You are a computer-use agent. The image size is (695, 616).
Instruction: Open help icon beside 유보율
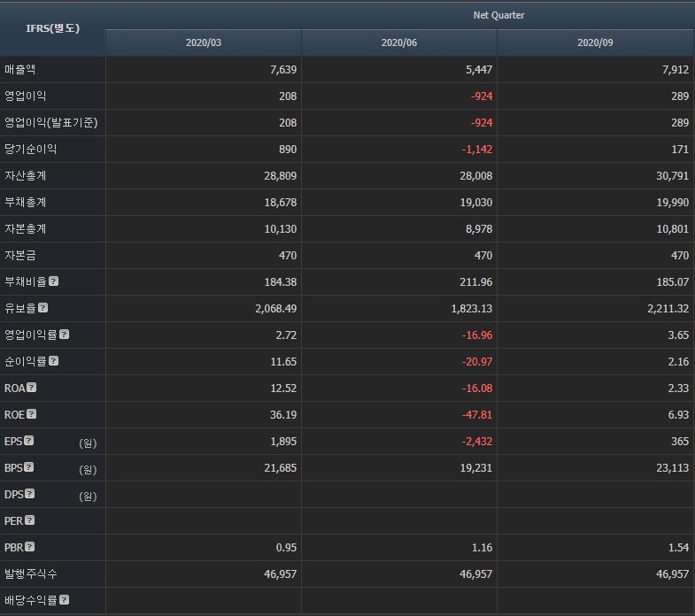[43, 307]
